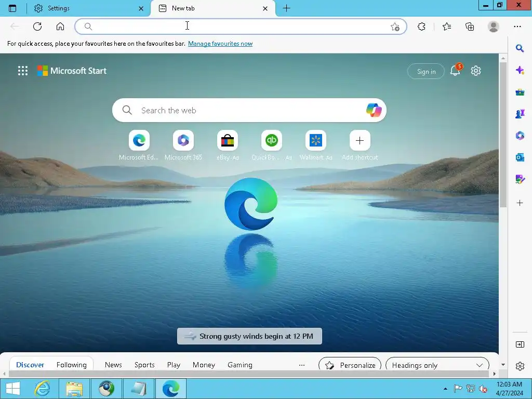
Task: Open sidebar Outlook icon
Action: [520, 157]
